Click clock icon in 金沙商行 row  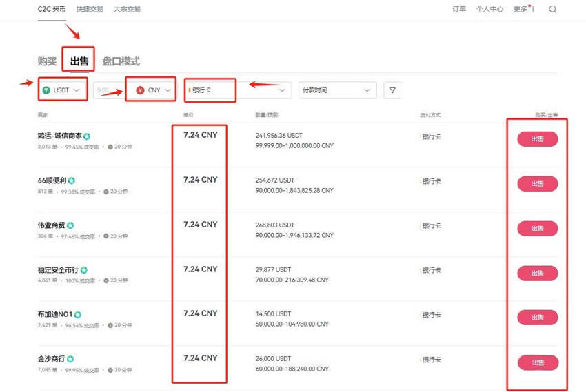[x=110, y=370]
